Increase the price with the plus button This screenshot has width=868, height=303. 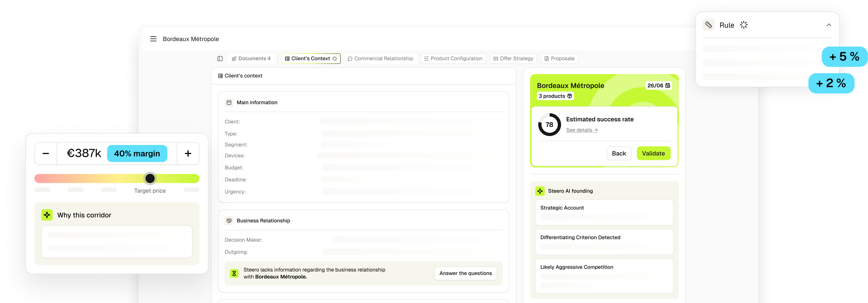point(188,154)
